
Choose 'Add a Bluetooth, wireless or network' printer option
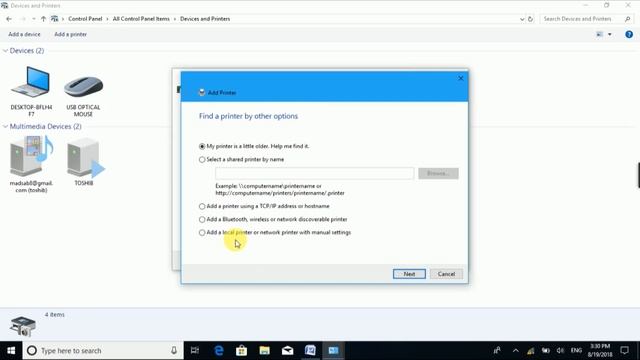(x=202, y=220)
